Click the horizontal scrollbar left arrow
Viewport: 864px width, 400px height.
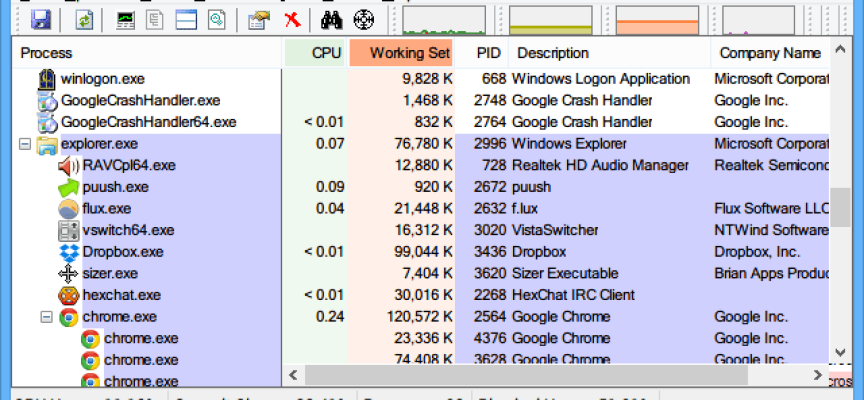pyautogui.click(x=293, y=376)
